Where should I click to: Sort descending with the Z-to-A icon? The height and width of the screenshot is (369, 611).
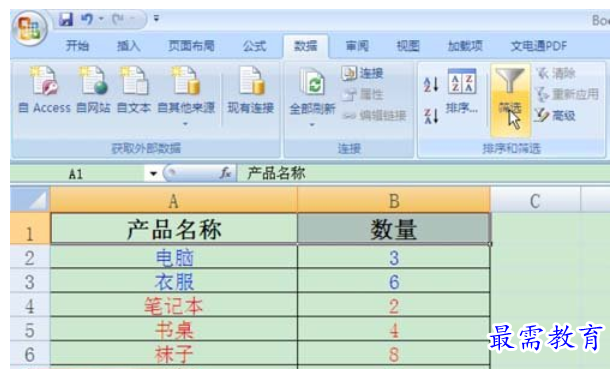point(431,116)
